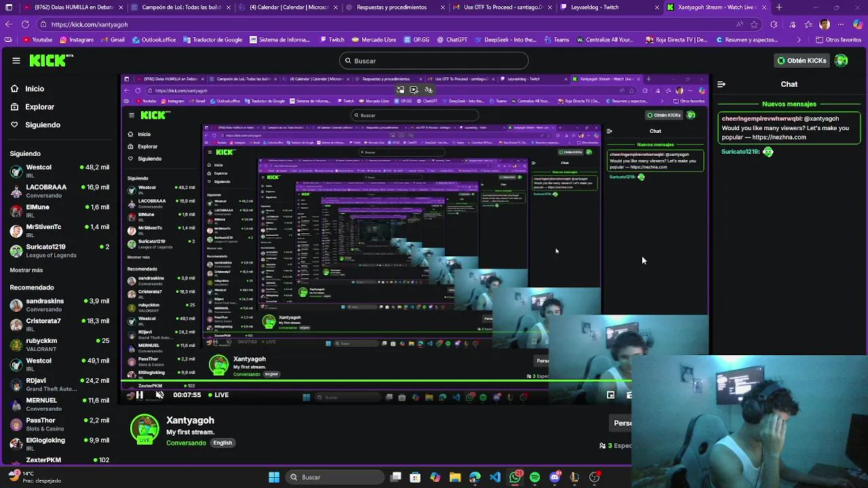The image size is (868, 488).
Task: Open MrStivenTc channel in sidebar
Action: pyautogui.click(x=60, y=230)
